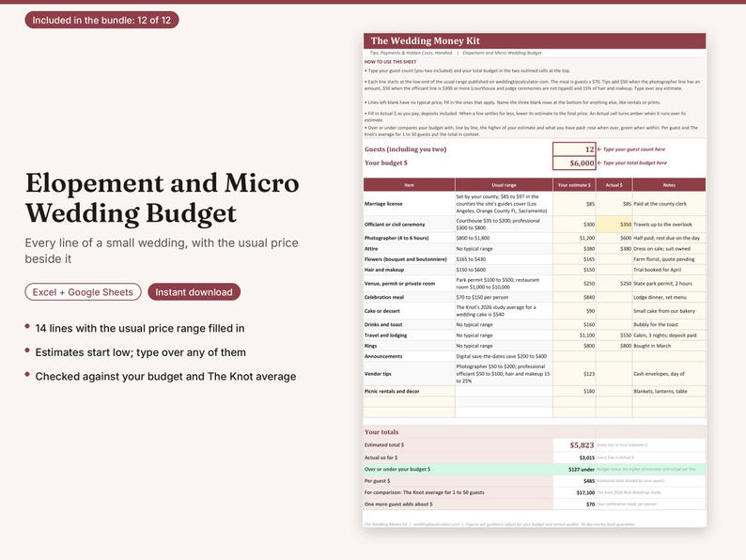The image size is (746, 560).
Task: Click the 'Item' column header
Action: [409, 185]
